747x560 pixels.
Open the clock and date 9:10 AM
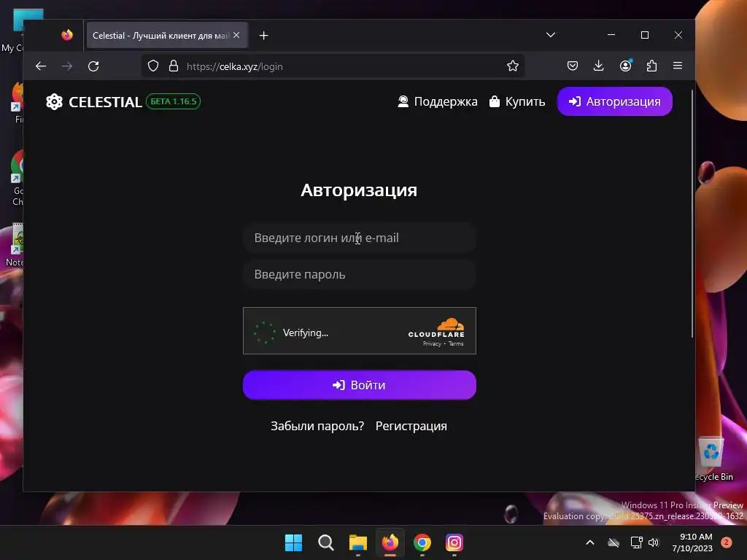coord(692,542)
